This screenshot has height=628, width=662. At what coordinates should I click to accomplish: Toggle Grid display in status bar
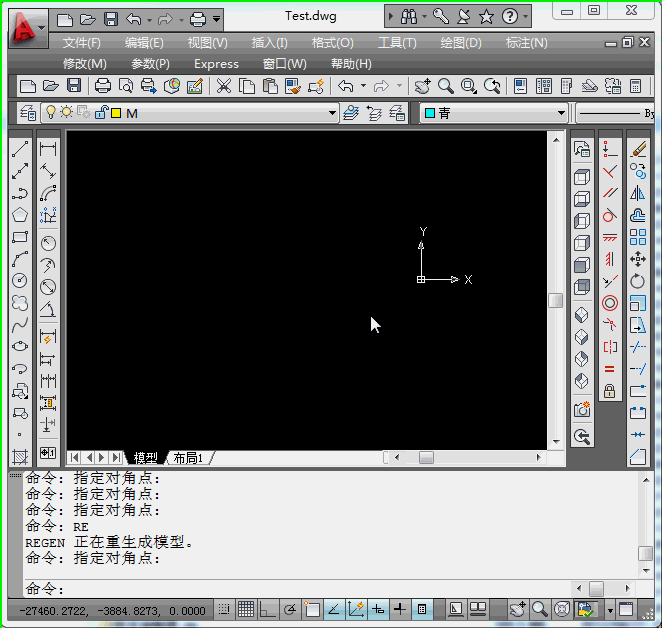coord(246,609)
